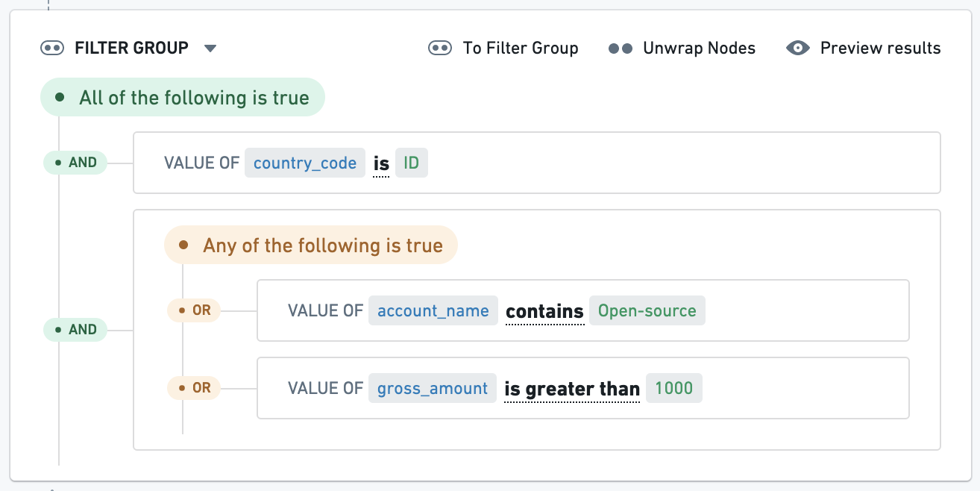Image resolution: width=980 pixels, height=491 pixels.
Task: Click the Preview results eye icon
Action: tap(798, 49)
